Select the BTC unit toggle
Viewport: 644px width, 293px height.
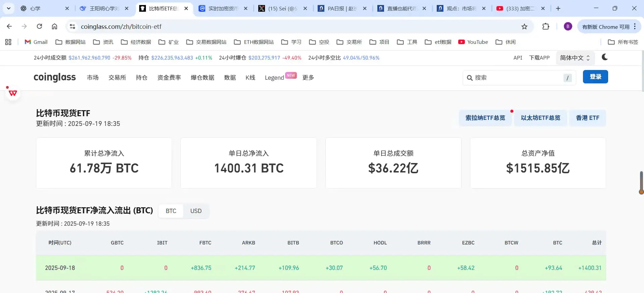point(171,211)
